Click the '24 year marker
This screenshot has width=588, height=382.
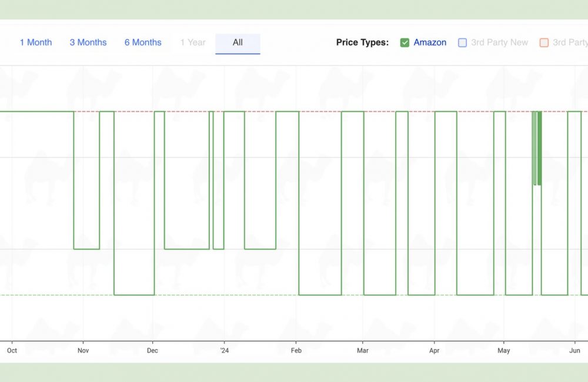pos(224,351)
